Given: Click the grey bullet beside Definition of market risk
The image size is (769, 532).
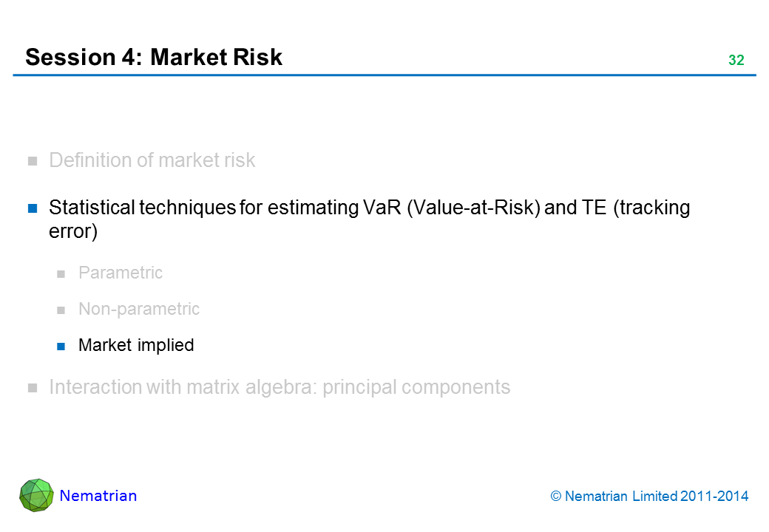Looking at the screenshot, I should coord(33,161).
